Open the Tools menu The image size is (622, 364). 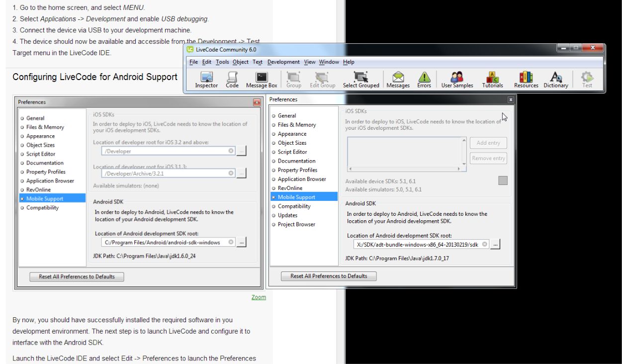point(222,62)
